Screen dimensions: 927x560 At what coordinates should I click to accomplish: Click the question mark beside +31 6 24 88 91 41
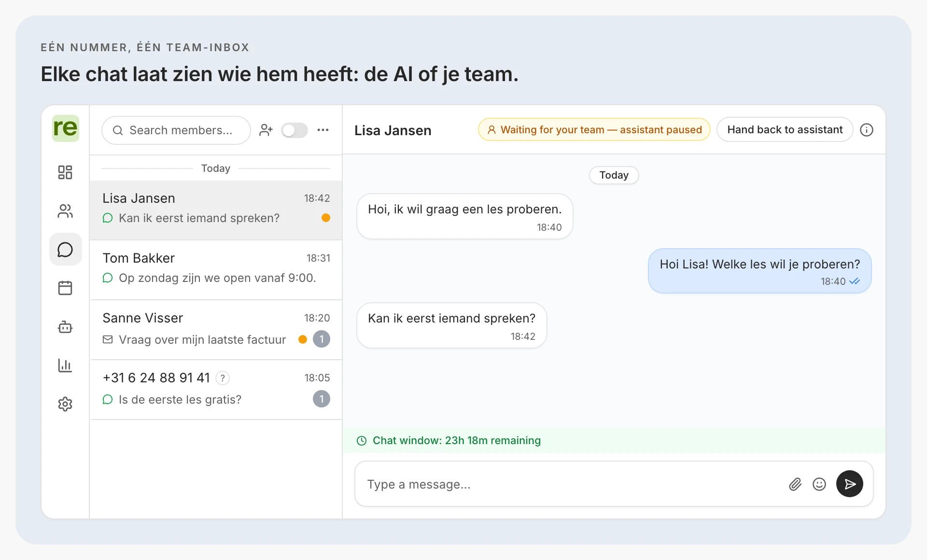223,378
